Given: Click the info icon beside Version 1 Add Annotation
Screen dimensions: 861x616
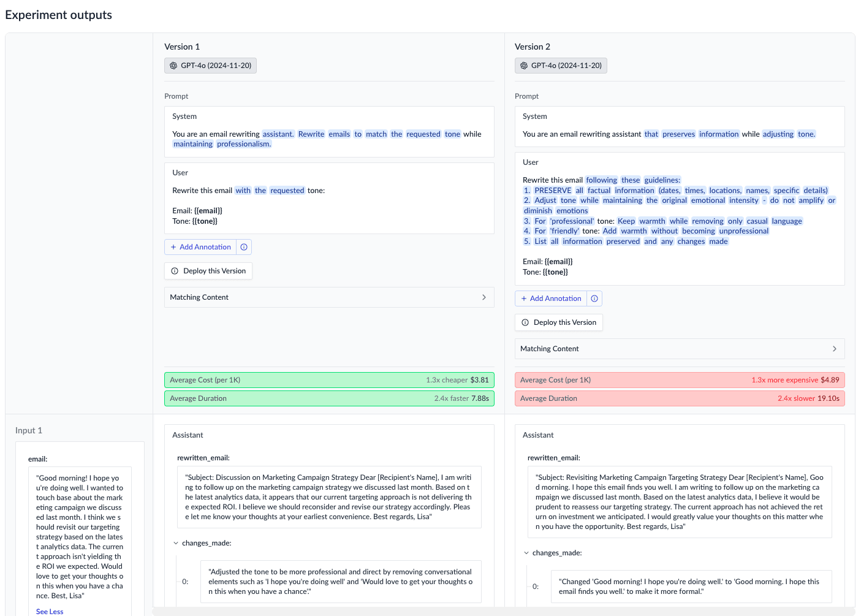Looking at the screenshot, I should [x=244, y=246].
